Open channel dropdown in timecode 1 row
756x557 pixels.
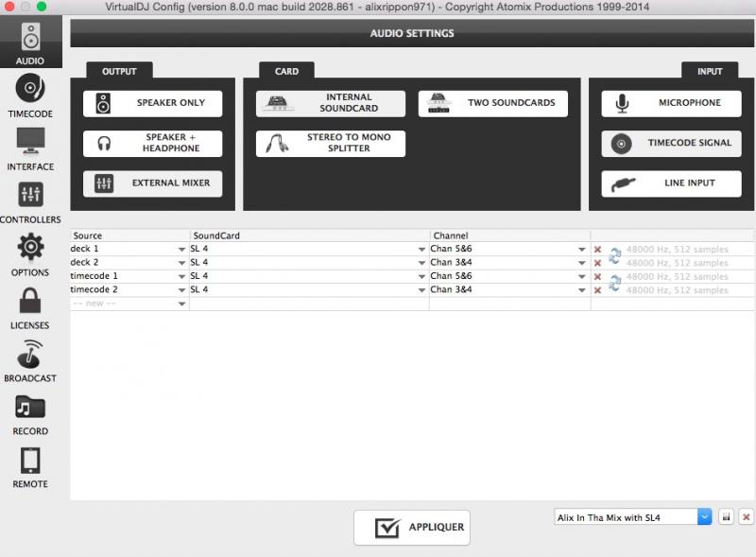tap(581, 276)
